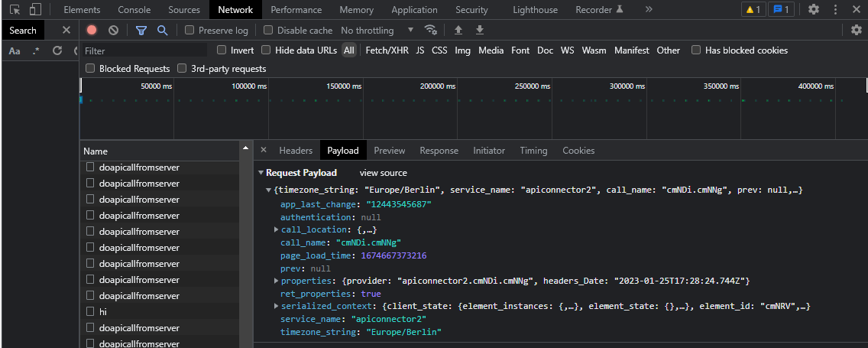Select checkbox beside the 'hi' request

pyautogui.click(x=90, y=311)
